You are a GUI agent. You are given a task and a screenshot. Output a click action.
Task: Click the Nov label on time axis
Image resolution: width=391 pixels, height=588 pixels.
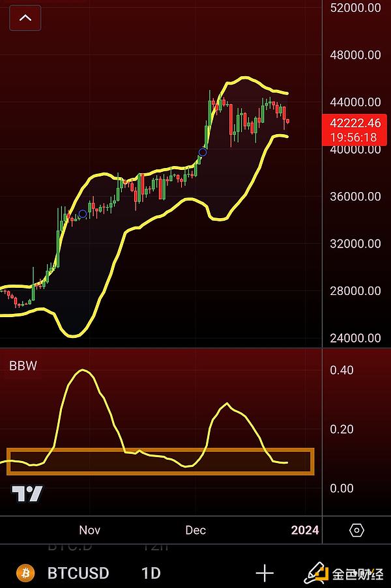89,530
